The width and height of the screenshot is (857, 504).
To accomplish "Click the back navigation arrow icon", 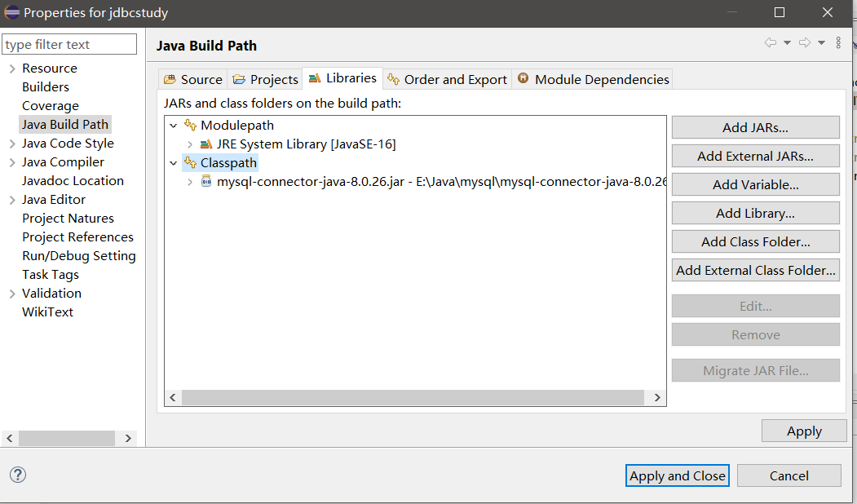I will coord(770,42).
